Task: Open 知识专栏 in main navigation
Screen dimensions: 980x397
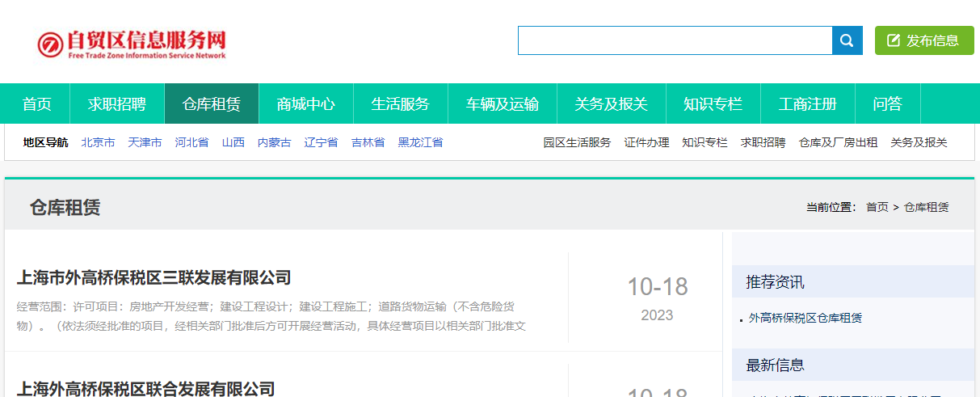Action: (713, 103)
